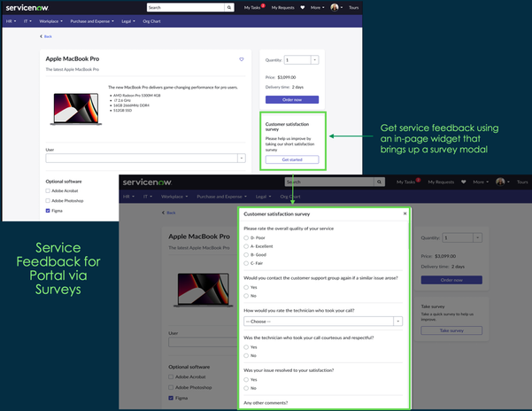Choose Yes for issue resolved to satisfaction
Image resolution: width=532 pixels, height=411 pixels.
pos(246,380)
